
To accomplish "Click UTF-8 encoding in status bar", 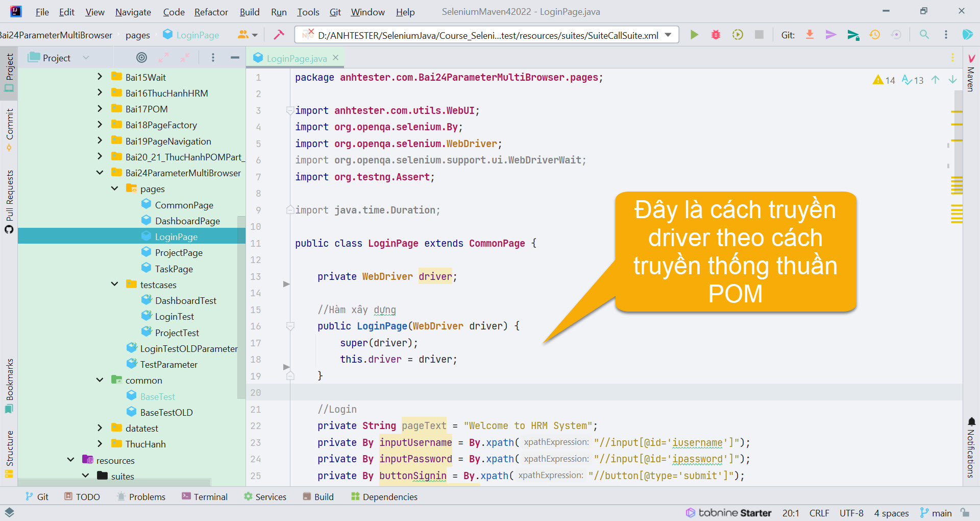I will 851,513.
